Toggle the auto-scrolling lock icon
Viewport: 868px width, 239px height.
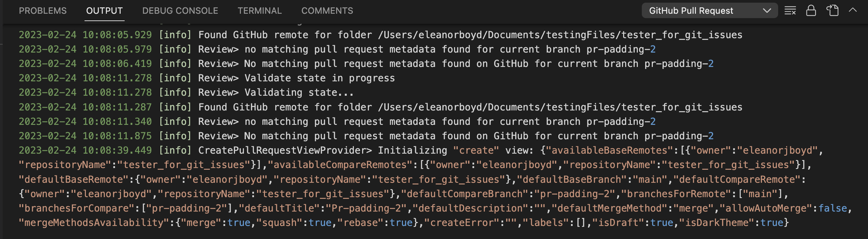point(812,10)
